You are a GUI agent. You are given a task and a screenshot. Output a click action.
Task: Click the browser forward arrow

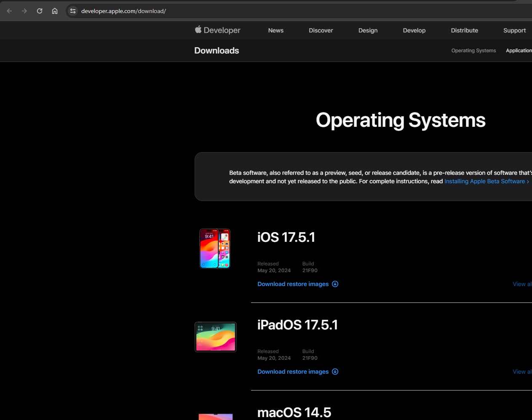pos(24,11)
